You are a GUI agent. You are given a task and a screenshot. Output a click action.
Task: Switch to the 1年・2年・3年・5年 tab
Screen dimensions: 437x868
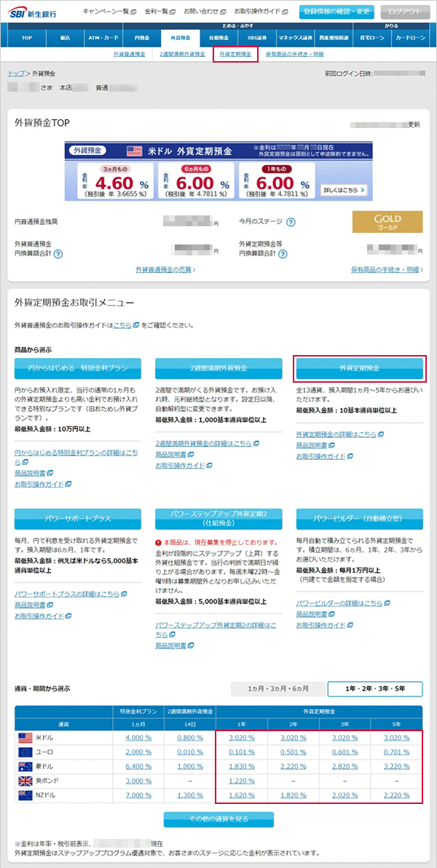tap(375, 688)
